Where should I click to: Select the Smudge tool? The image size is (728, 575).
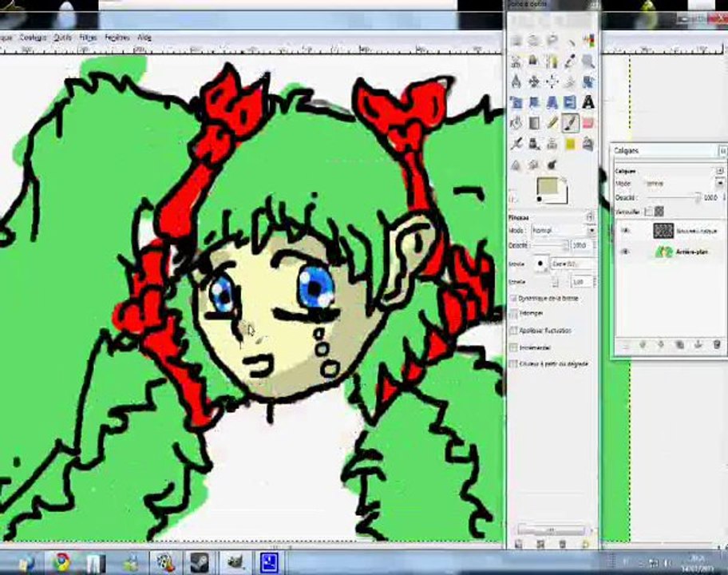[534, 165]
